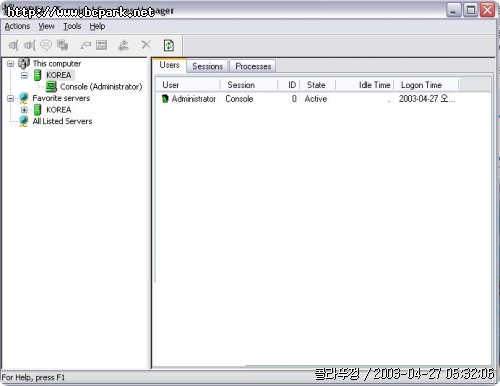Open the View menu
Image resolution: width=500 pixels, height=386 pixels.
point(46,26)
